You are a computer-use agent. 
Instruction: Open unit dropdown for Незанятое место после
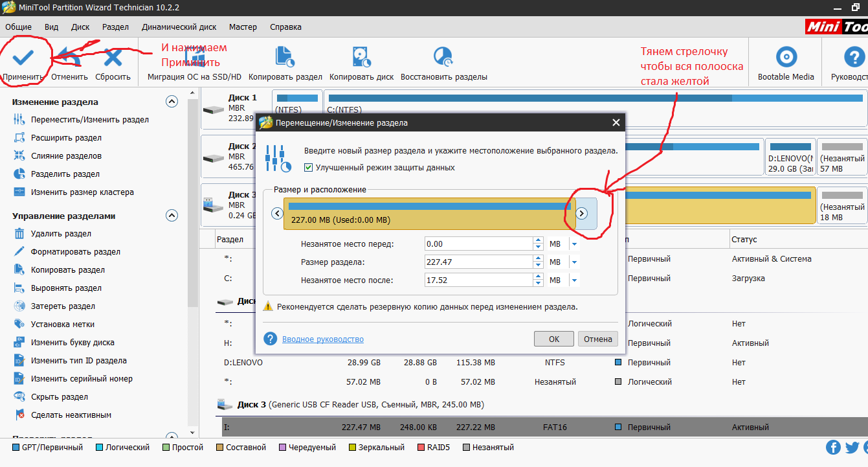pos(574,280)
